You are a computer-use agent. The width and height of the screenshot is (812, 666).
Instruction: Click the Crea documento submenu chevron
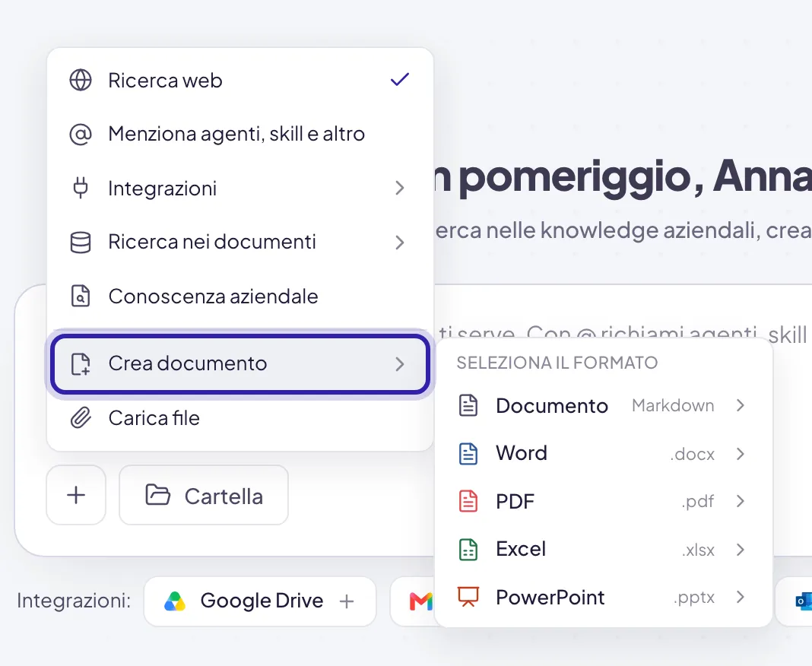(400, 364)
